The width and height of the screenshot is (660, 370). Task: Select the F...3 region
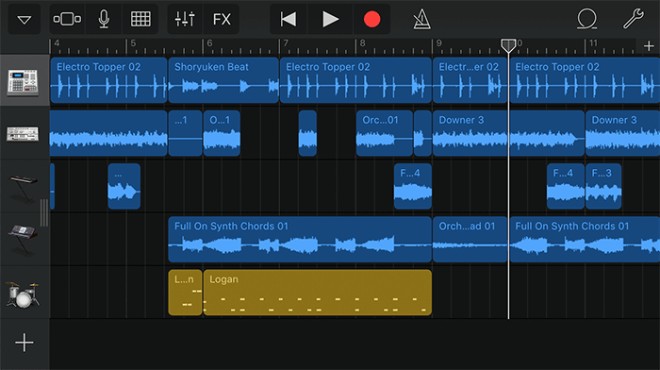click(603, 186)
